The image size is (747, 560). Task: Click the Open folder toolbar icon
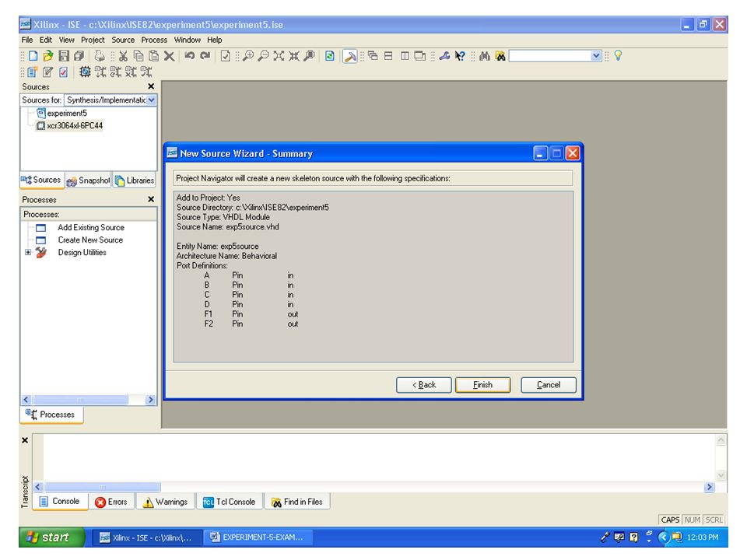47,56
